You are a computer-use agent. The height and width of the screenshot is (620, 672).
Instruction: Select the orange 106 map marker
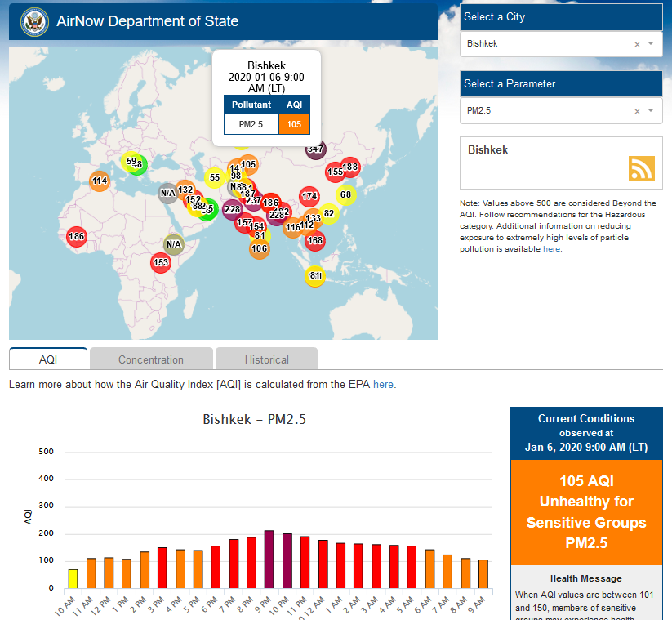tap(259, 249)
